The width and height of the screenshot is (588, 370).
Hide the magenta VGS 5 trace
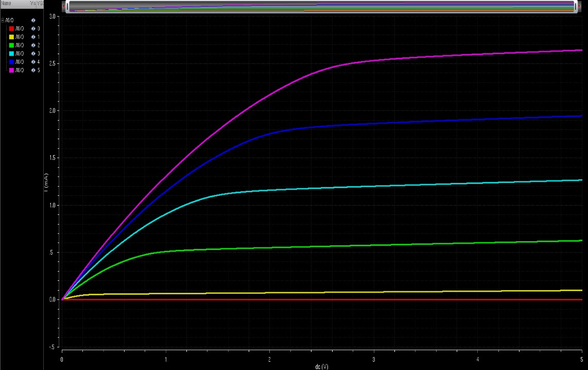tap(33, 70)
